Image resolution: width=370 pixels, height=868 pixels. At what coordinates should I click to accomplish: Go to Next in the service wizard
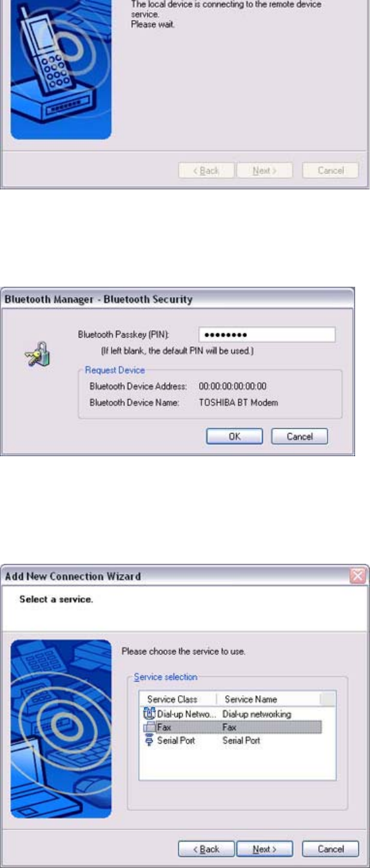click(x=265, y=849)
